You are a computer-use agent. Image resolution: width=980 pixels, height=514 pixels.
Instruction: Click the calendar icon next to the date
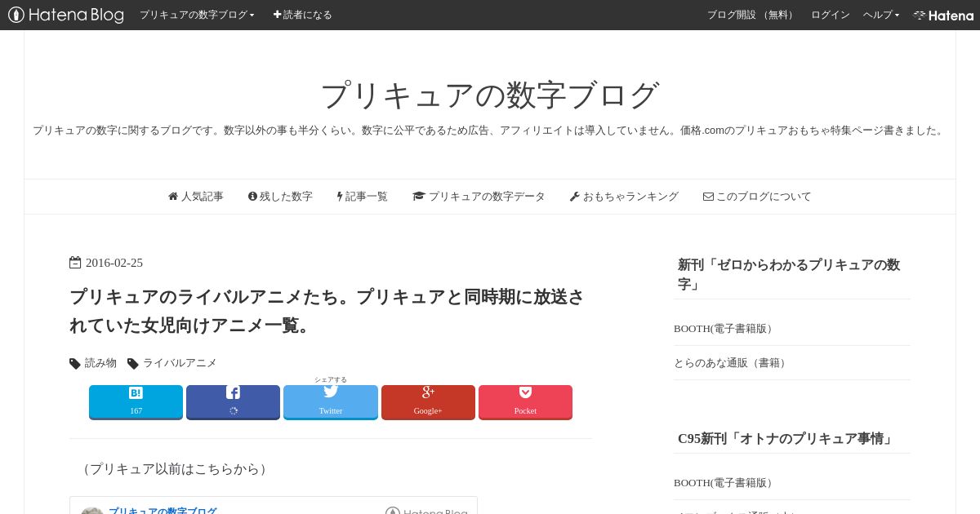click(x=75, y=263)
